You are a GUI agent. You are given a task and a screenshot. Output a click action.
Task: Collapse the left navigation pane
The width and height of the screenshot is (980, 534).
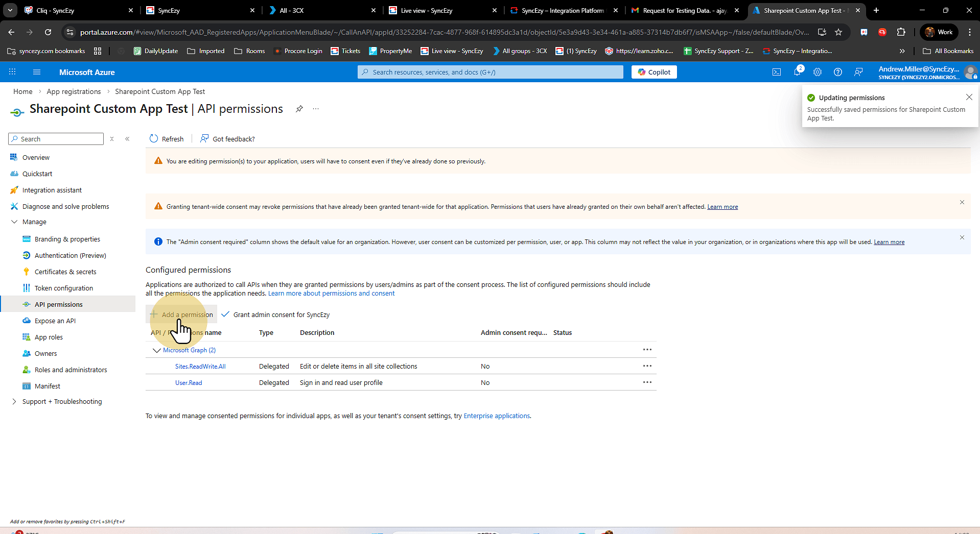pyautogui.click(x=127, y=139)
